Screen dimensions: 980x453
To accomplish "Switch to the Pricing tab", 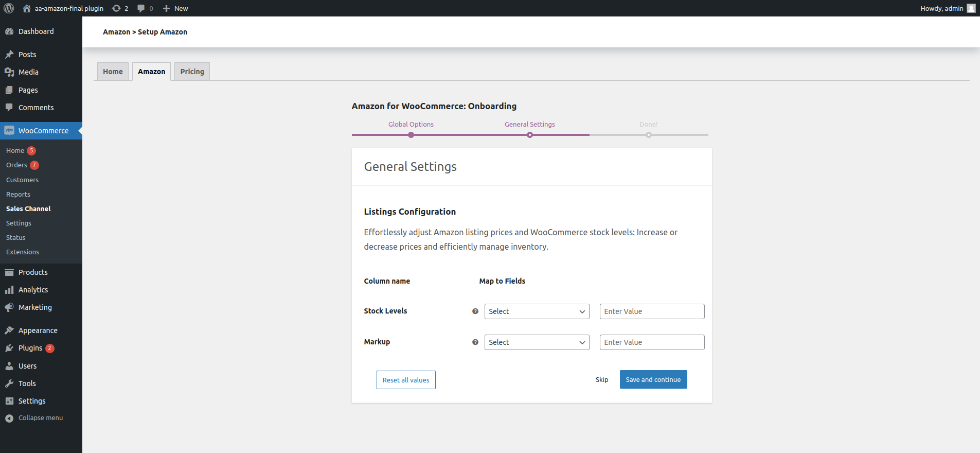I will pyautogui.click(x=192, y=72).
